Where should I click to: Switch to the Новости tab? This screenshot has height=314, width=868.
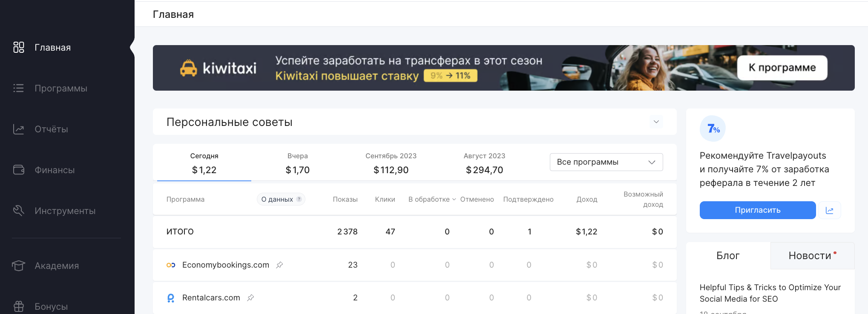(x=812, y=256)
